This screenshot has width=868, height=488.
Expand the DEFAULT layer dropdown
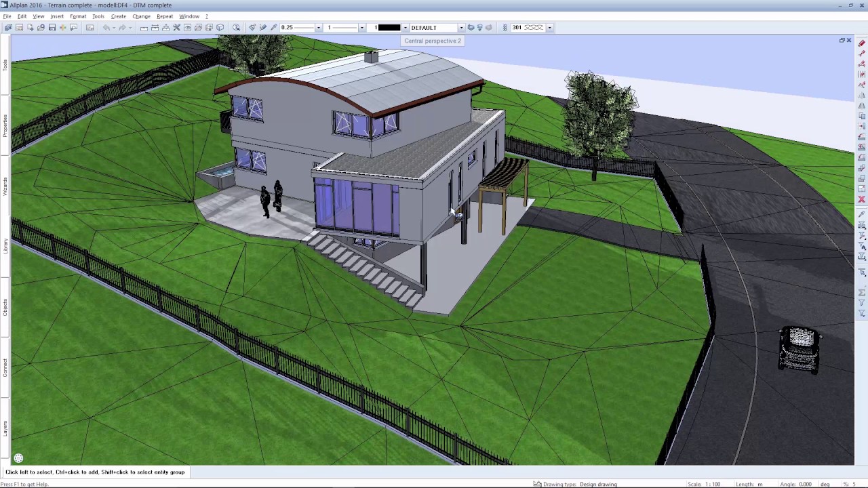click(461, 28)
